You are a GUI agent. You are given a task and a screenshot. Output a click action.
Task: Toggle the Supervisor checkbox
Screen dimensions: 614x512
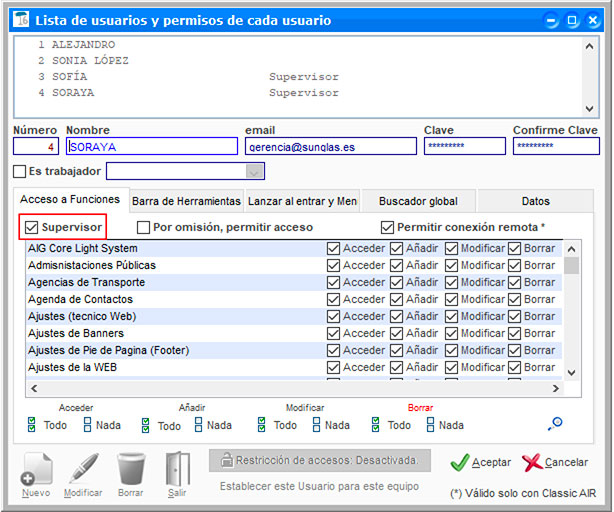[x=31, y=227]
